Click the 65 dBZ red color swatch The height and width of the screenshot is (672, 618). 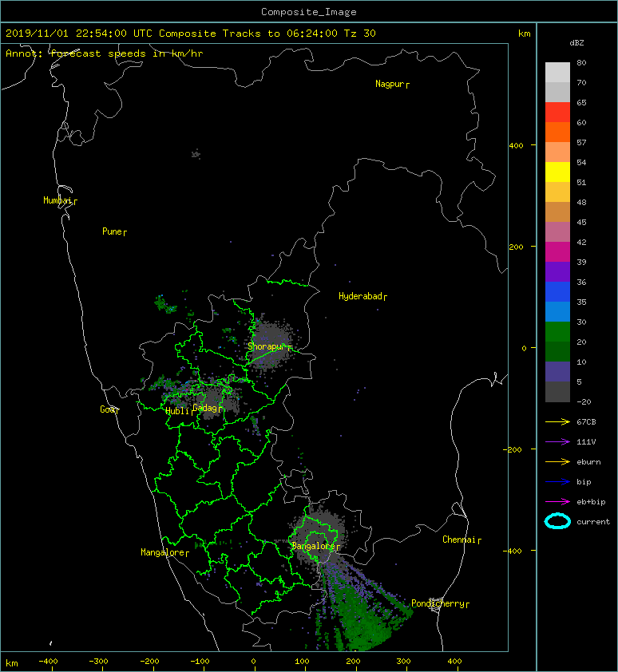[557, 112]
